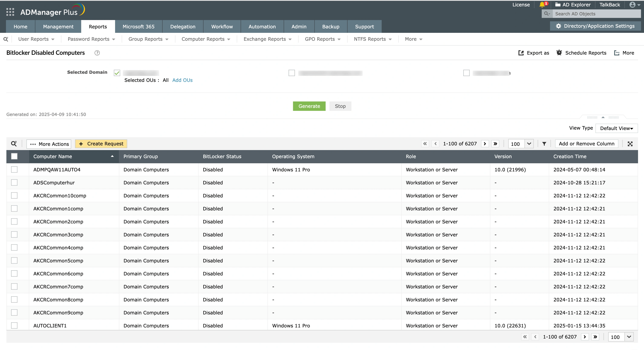The image size is (644, 350).
Task: Click the help question mark icon
Action: pyautogui.click(x=97, y=53)
